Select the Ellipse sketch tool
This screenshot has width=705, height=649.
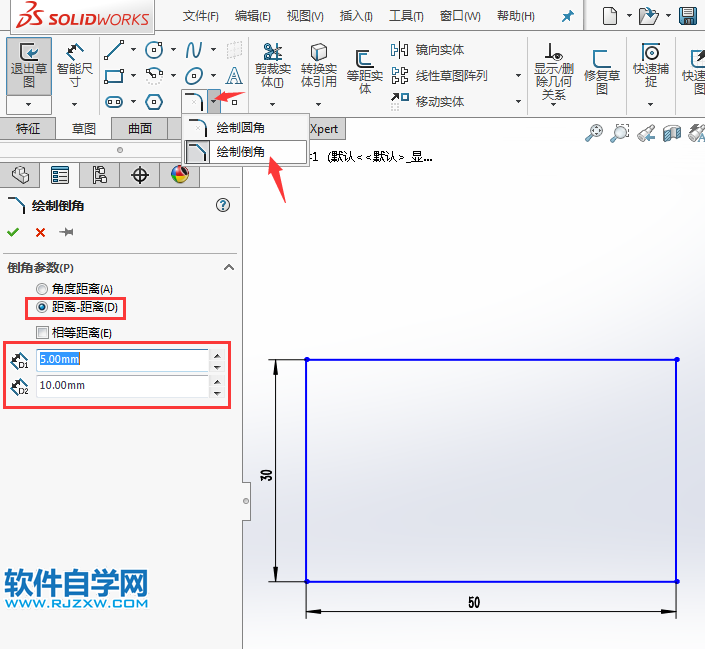[x=194, y=76]
